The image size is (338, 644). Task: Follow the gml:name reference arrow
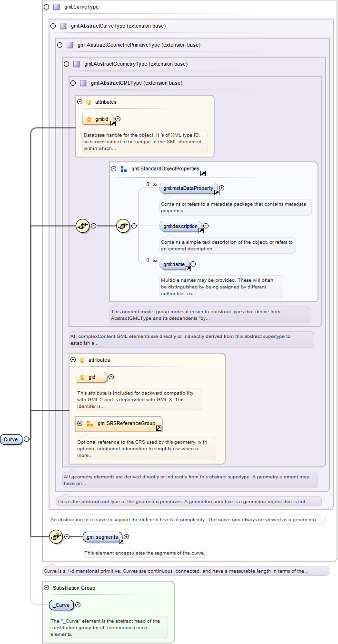188,268
